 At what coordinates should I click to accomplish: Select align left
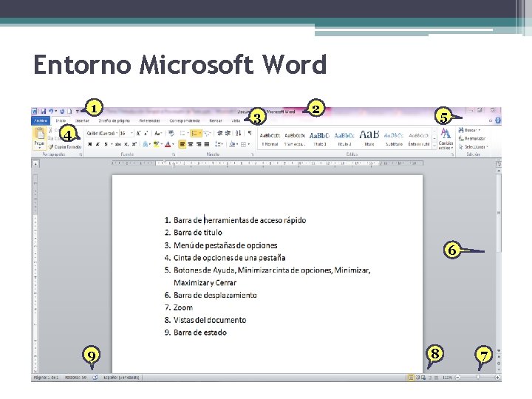pyautogui.click(x=183, y=144)
